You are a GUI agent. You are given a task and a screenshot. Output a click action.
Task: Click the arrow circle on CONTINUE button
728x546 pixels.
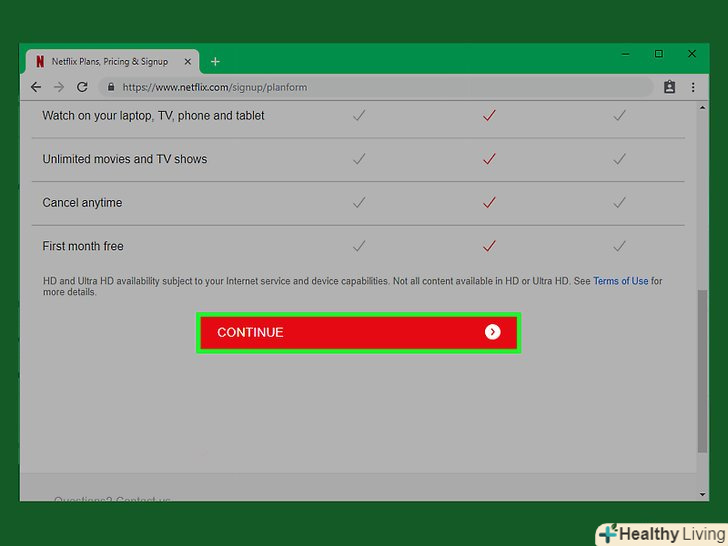[x=493, y=332]
